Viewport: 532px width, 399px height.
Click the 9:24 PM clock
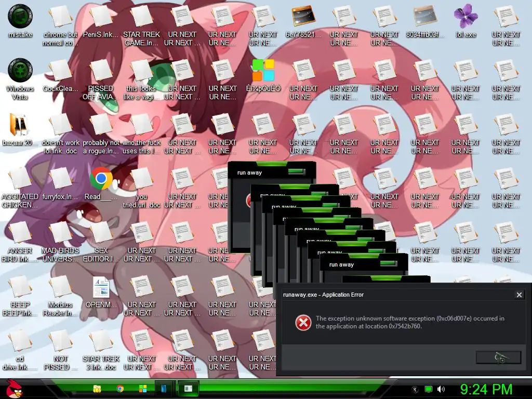tap(486, 389)
